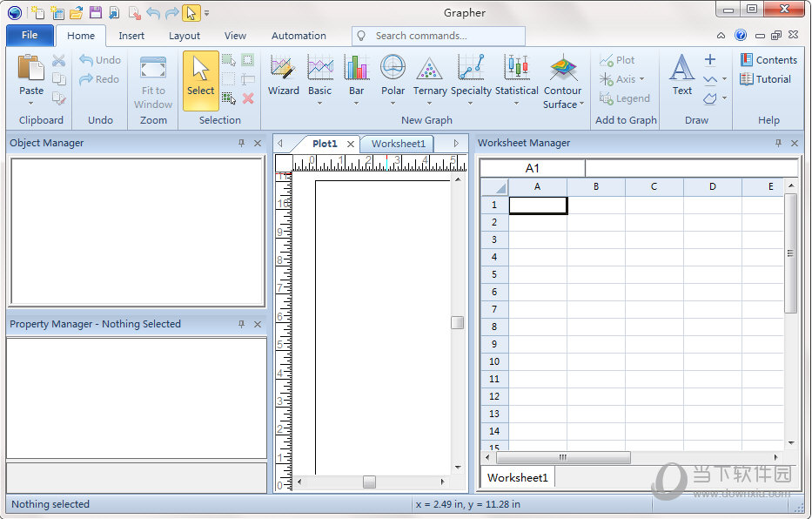The height and width of the screenshot is (519, 812).
Task: Click the Copy icon in Clipboard group
Action: coord(58,79)
